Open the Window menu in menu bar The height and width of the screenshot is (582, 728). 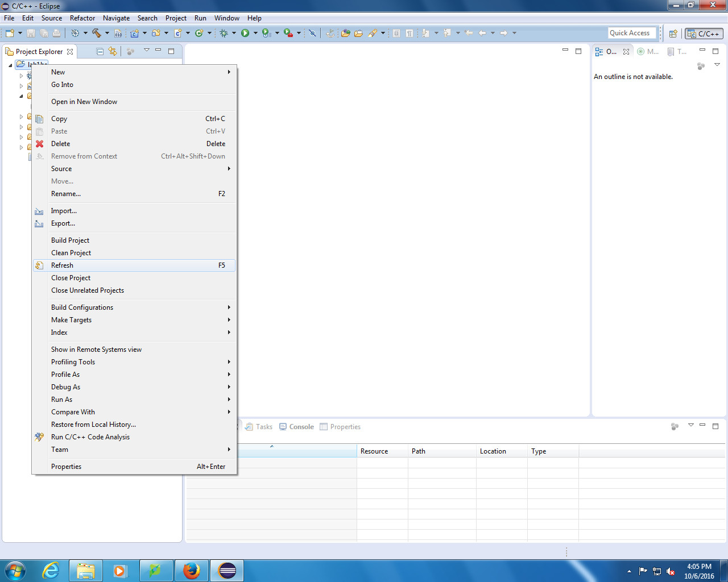[227, 18]
